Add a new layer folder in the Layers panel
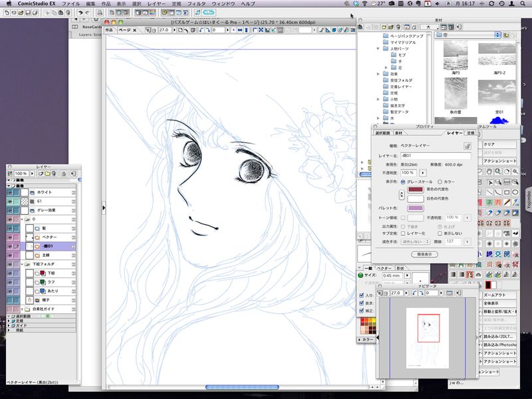Viewport: 532px width, 399px height. tap(47, 174)
